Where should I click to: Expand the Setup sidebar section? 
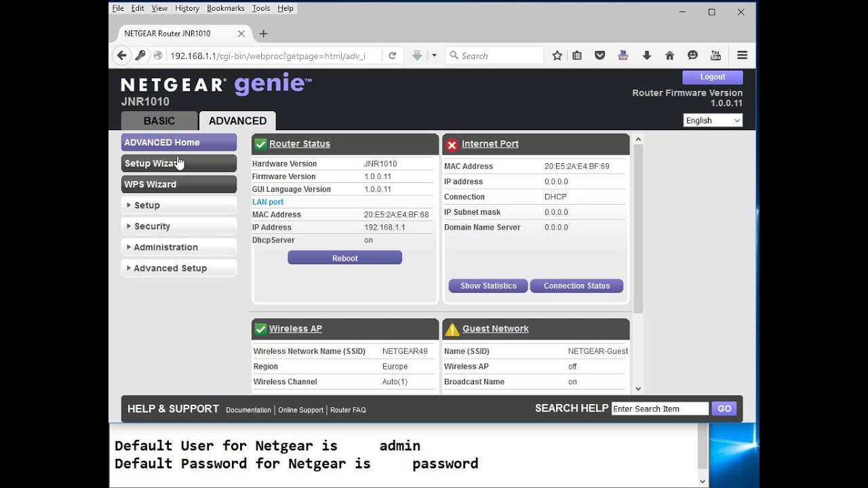coord(179,205)
